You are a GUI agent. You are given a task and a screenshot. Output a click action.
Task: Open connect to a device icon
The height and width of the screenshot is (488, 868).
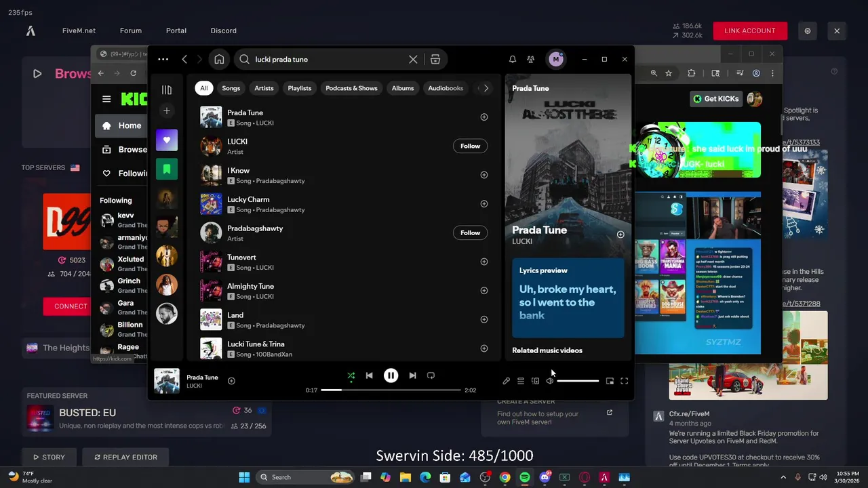point(535,381)
